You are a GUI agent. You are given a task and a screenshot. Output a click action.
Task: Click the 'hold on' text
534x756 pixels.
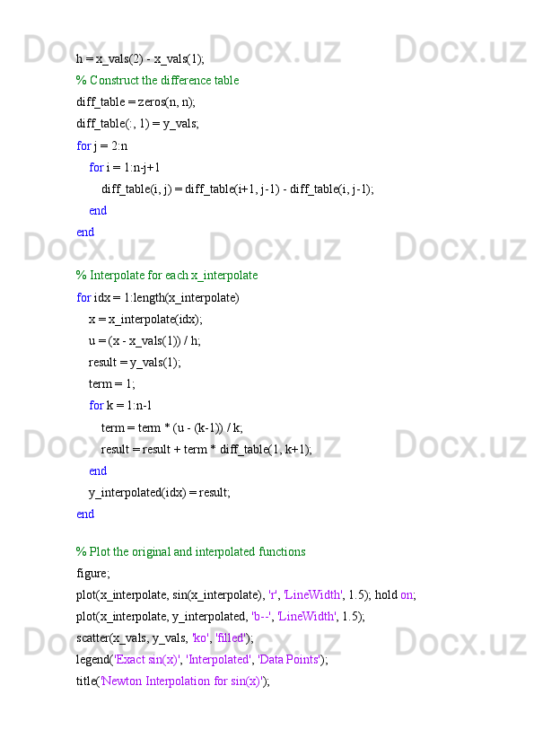395,595
